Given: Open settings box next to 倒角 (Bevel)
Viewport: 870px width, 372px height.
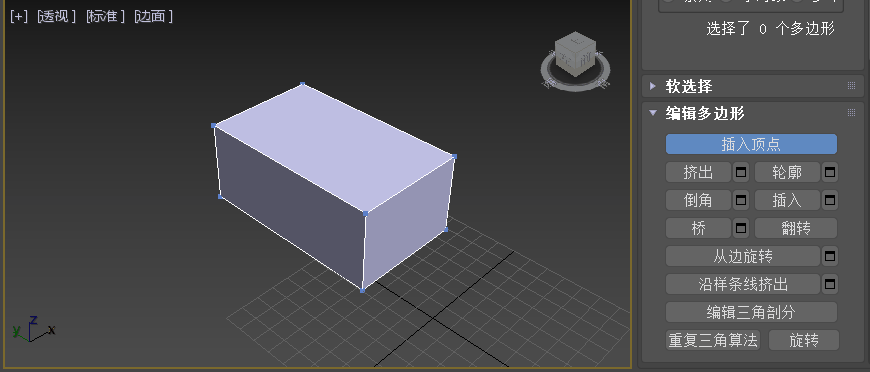Looking at the screenshot, I should click(741, 200).
